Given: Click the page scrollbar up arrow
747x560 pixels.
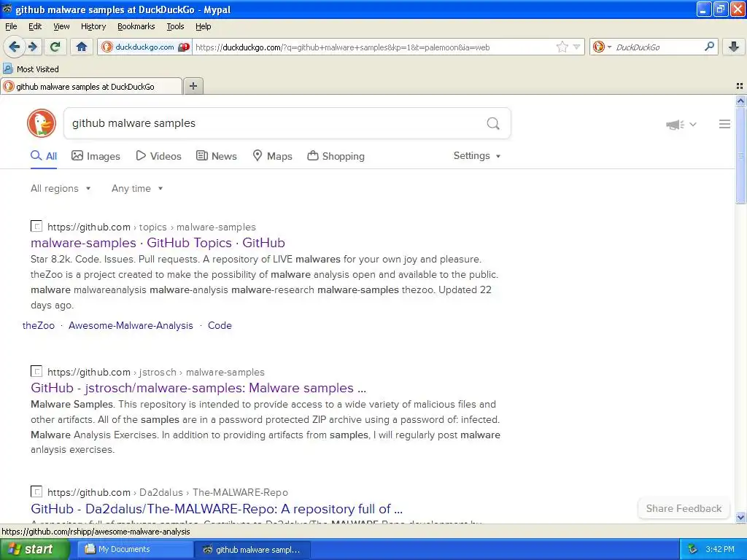Looking at the screenshot, I should tap(740, 101).
